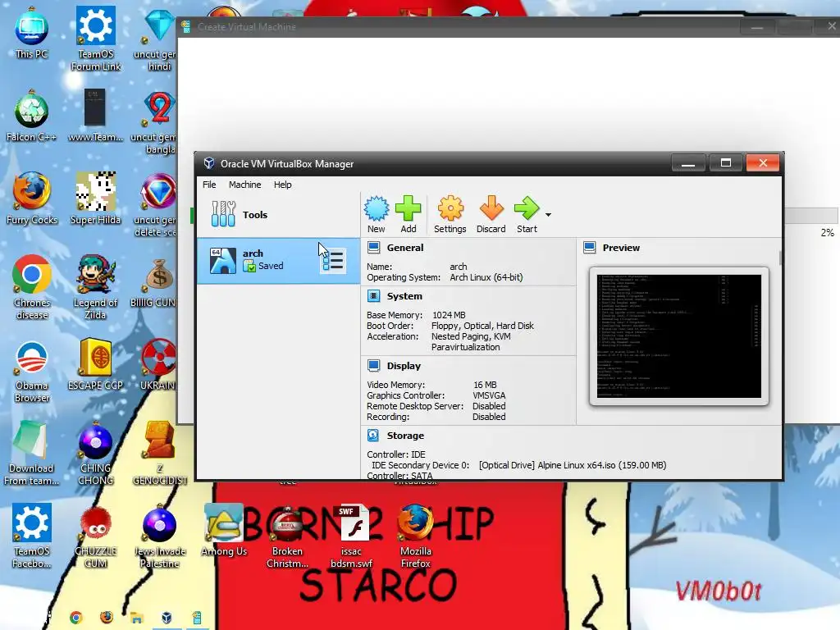Minimize the VirtualBox Manager window

tap(688, 163)
